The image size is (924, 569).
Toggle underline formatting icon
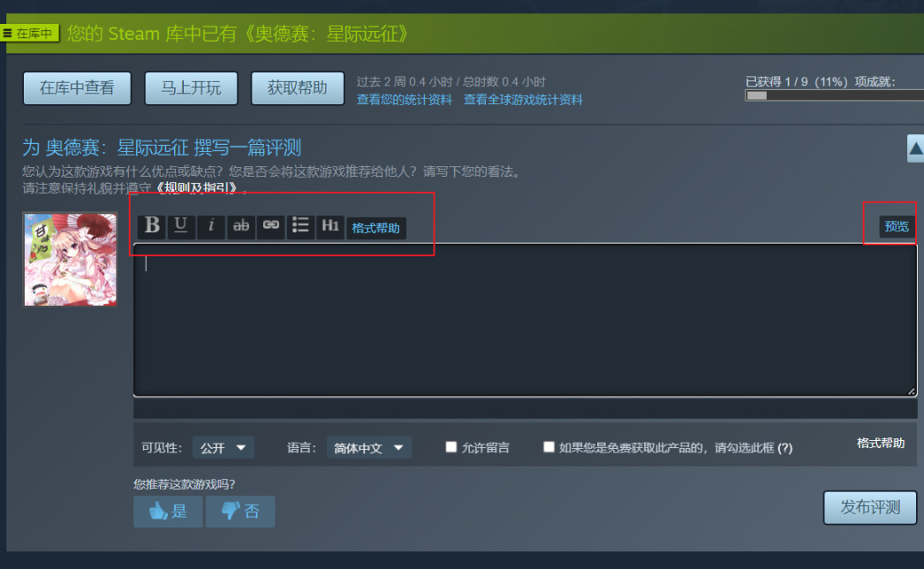pos(181,226)
